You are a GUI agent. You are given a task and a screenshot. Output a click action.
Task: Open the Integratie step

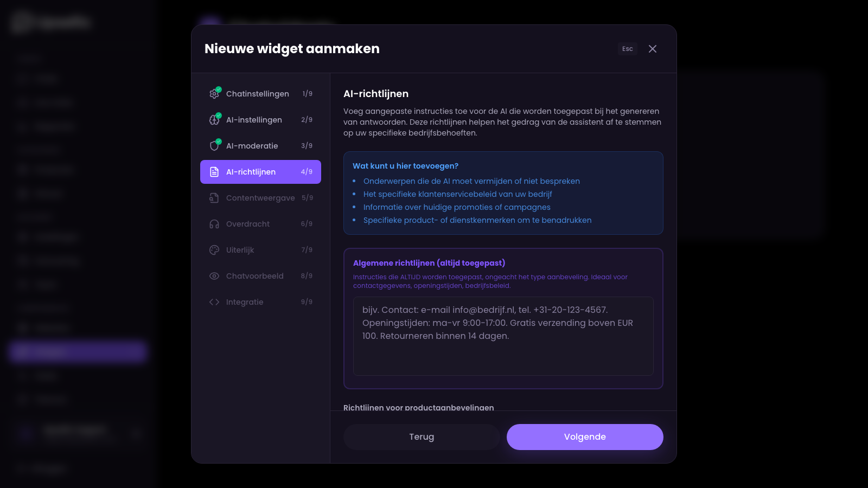(x=245, y=302)
